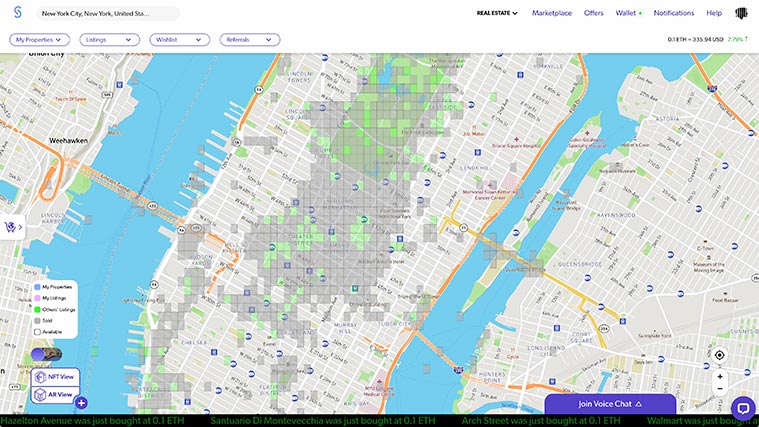Viewport: 759px width, 427px height.
Task: Expand the Listings dropdown
Action: (110, 40)
